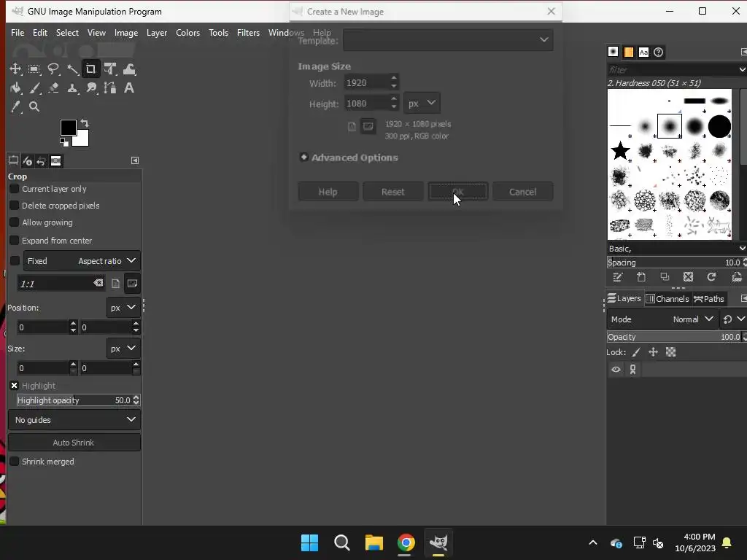
Task: Select the Zoom magnifier tool
Action: [x=34, y=106]
